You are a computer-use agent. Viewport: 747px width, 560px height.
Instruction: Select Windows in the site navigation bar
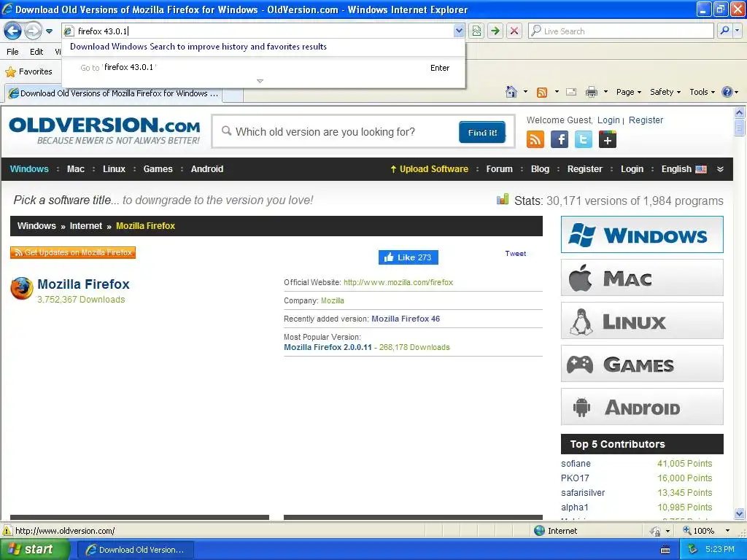(x=29, y=169)
